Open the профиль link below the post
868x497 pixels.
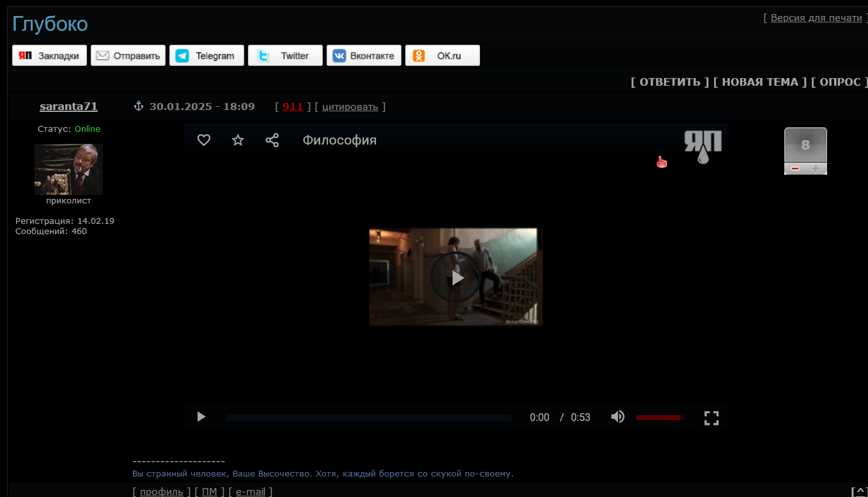[x=162, y=491]
